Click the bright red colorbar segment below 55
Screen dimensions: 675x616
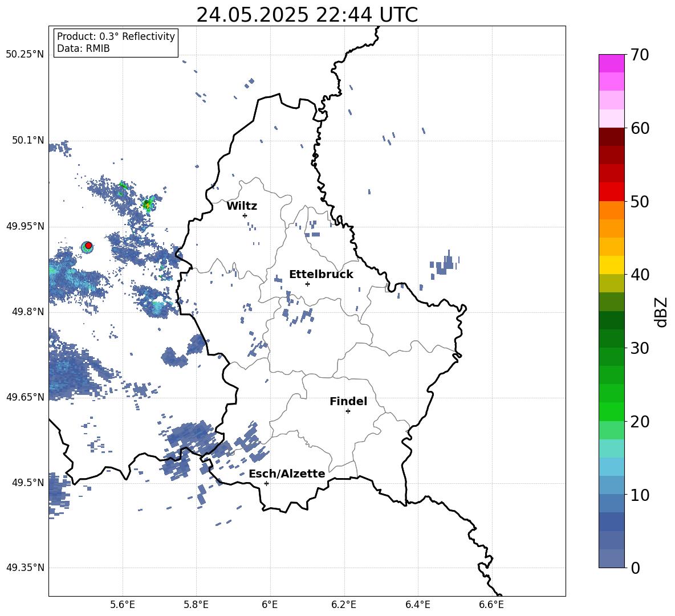coord(611,191)
